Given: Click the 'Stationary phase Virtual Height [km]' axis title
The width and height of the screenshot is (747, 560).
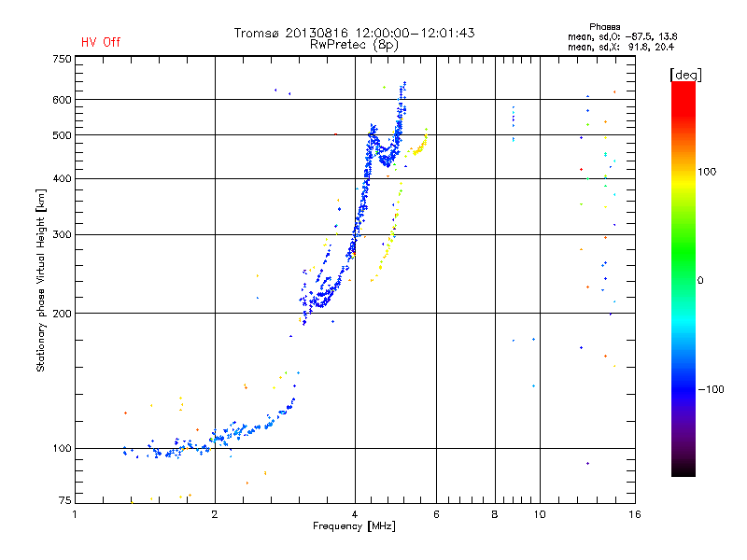Looking at the screenshot, I should tap(41, 280).
